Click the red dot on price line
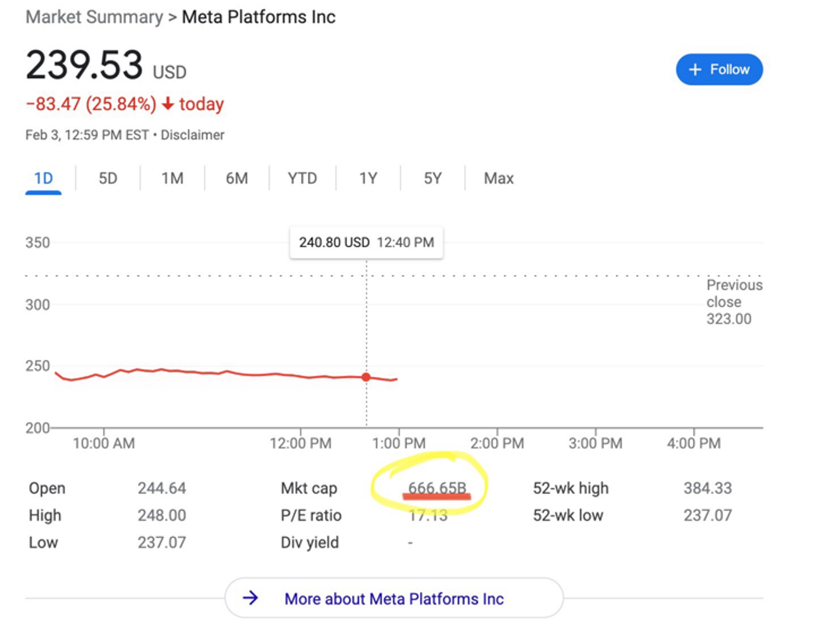 click(366, 377)
